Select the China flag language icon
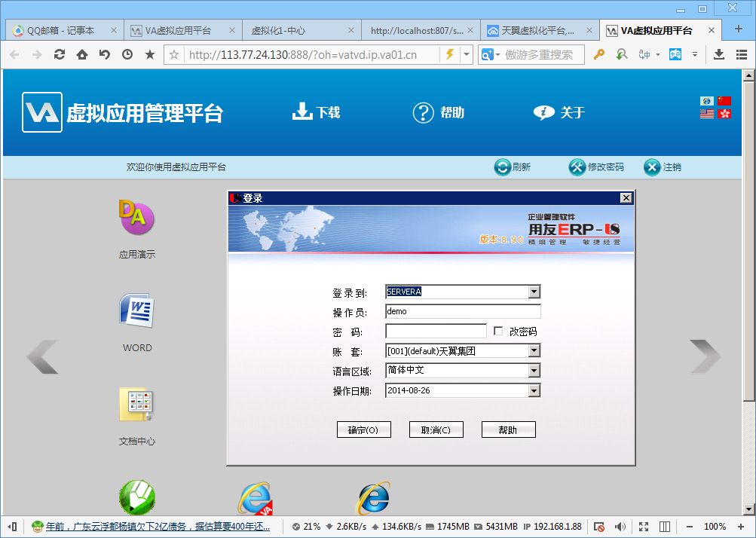This screenshot has height=538, width=756. (724, 101)
